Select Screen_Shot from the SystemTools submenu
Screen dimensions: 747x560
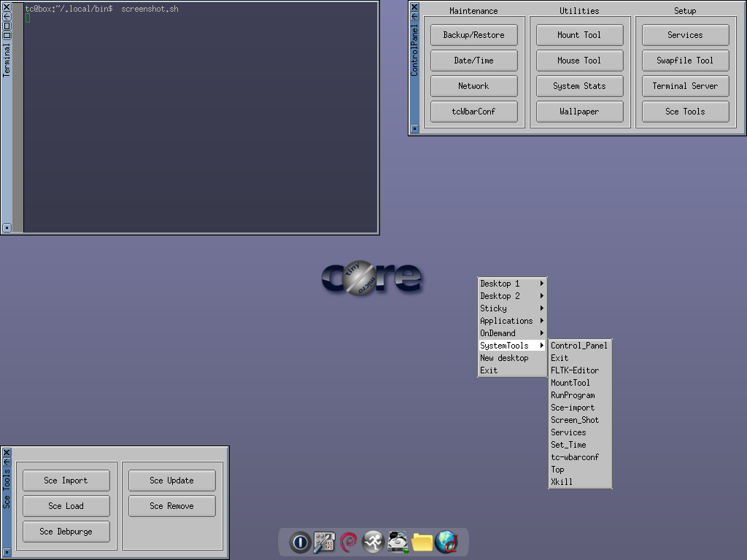point(575,420)
